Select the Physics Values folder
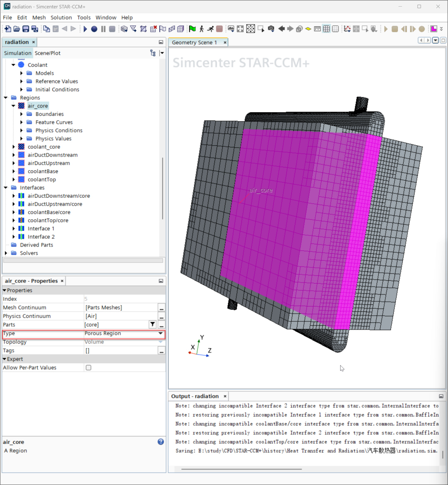This screenshot has height=485, width=448. click(54, 139)
